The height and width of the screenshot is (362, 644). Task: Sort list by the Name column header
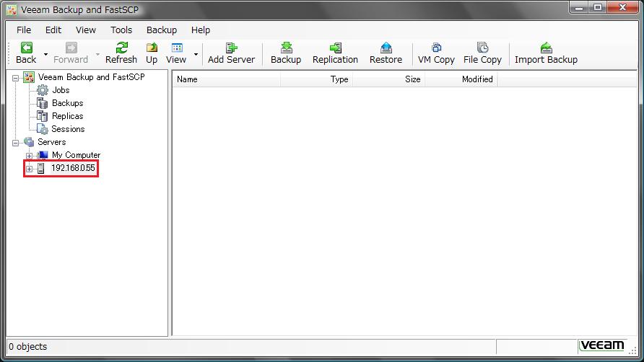coord(226,79)
